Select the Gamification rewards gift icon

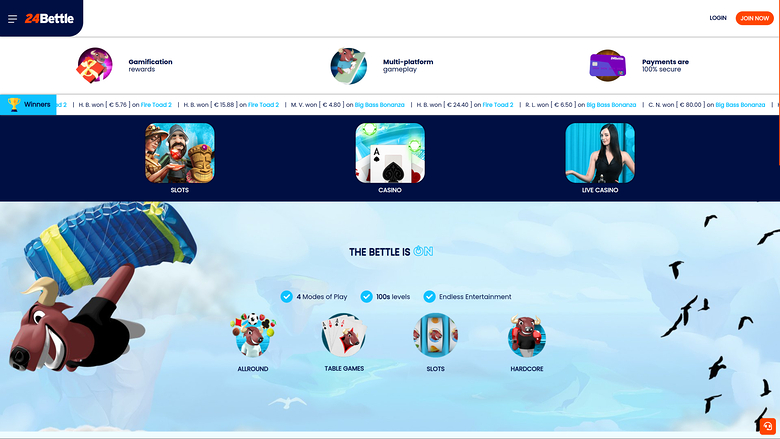click(95, 65)
